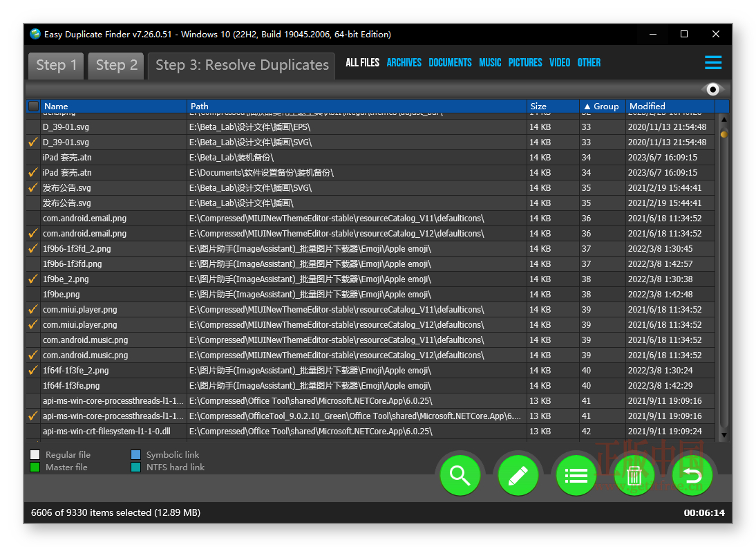Select the file 1f9b6-1f3fd.png

(x=73, y=264)
